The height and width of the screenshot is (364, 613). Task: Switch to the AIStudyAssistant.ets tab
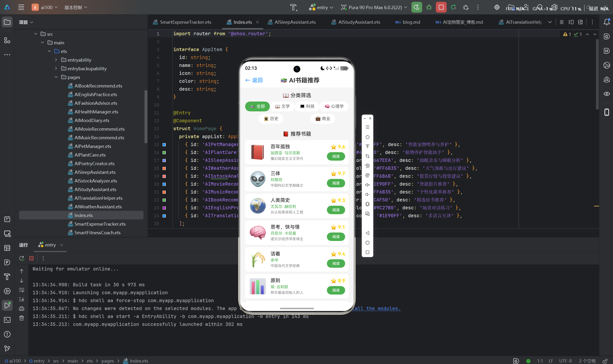[x=356, y=22]
